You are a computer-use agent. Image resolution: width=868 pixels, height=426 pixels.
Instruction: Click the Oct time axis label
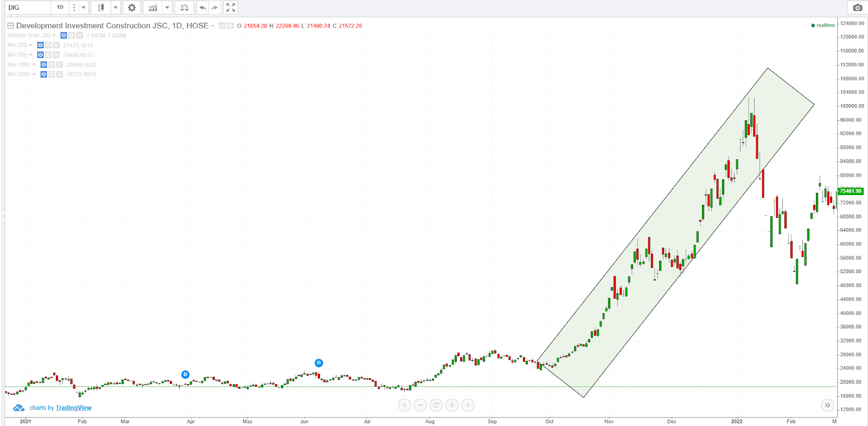(x=550, y=421)
